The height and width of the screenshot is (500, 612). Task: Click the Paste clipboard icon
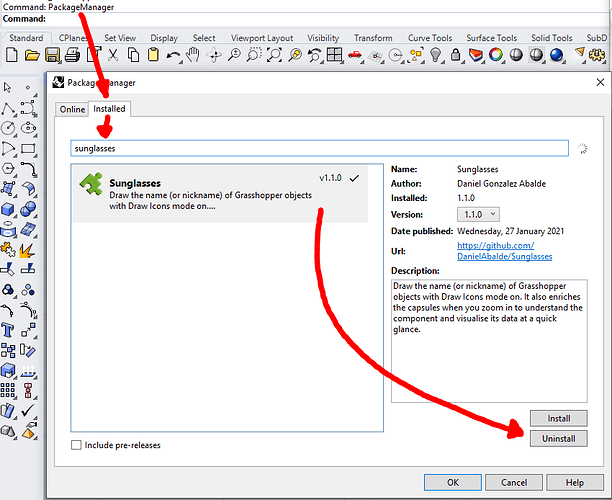point(153,55)
